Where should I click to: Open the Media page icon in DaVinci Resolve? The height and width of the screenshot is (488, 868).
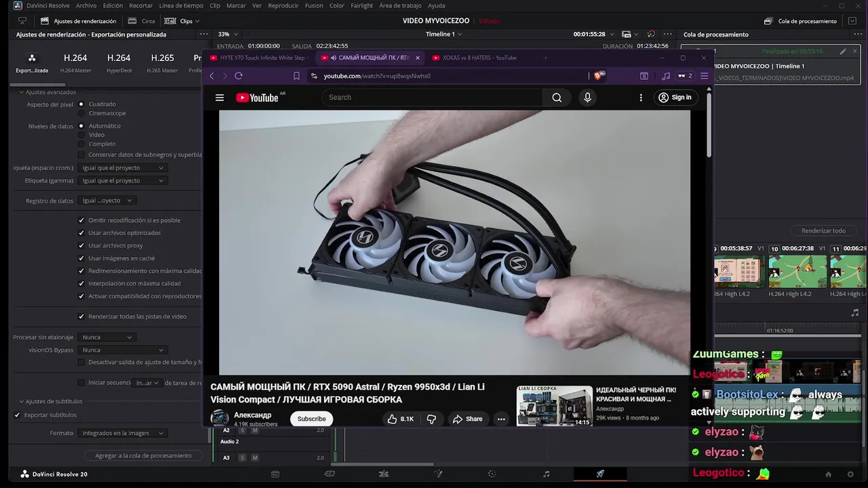coord(275,474)
